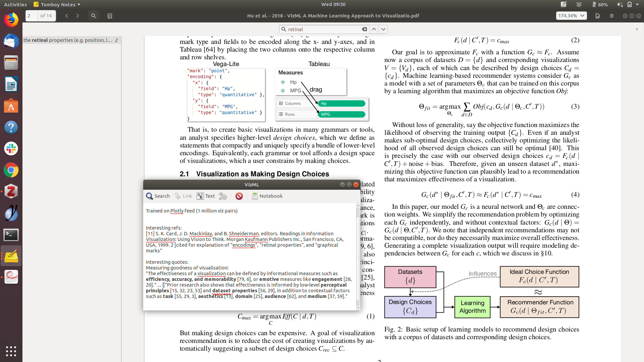Screen dimensions: 644x362
Task: Click the red delete note icon
Action: (x=239, y=196)
